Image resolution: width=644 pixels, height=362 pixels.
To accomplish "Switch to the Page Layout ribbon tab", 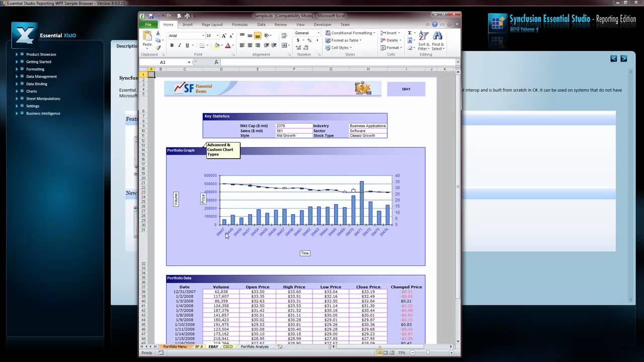I will click(x=212, y=25).
